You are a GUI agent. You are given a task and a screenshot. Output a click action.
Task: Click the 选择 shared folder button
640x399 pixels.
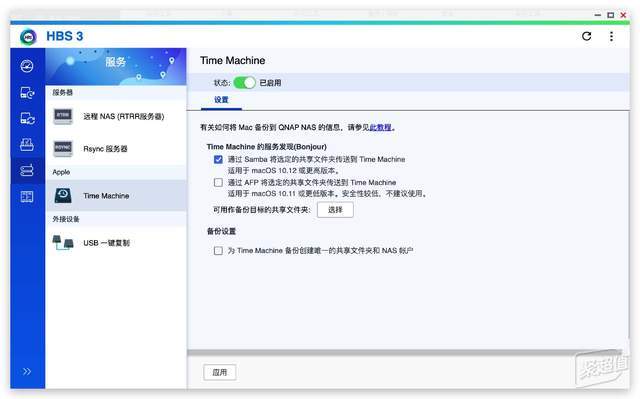coord(335,210)
